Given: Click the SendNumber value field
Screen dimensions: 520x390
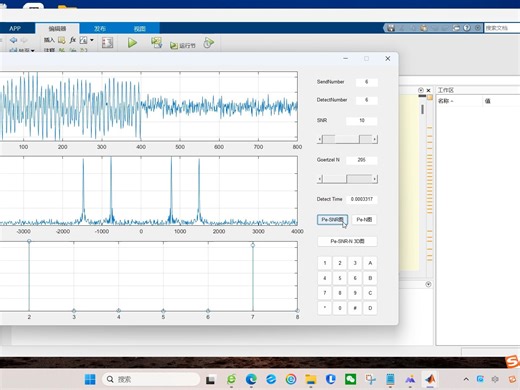Looking at the screenshot, I should [366, 82].
